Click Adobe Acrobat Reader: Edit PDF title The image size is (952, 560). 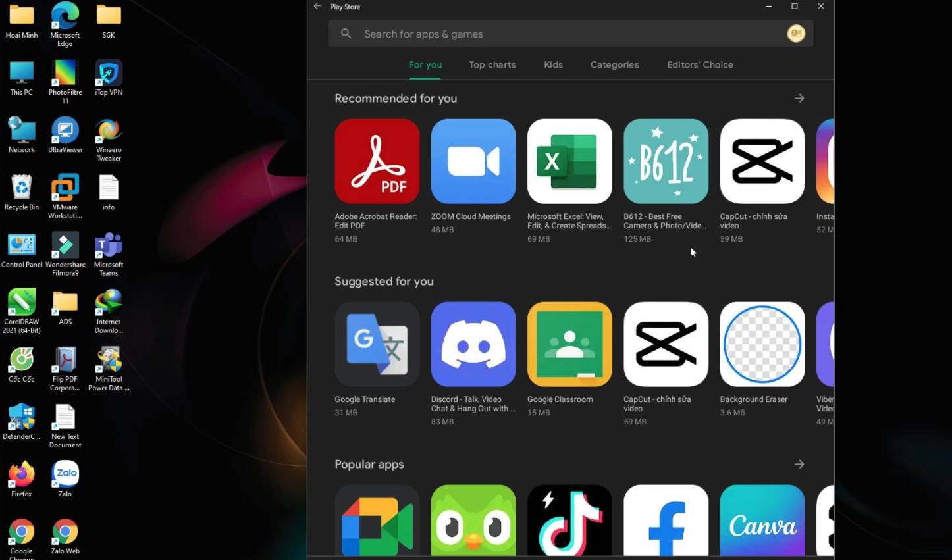click(375, 221)
